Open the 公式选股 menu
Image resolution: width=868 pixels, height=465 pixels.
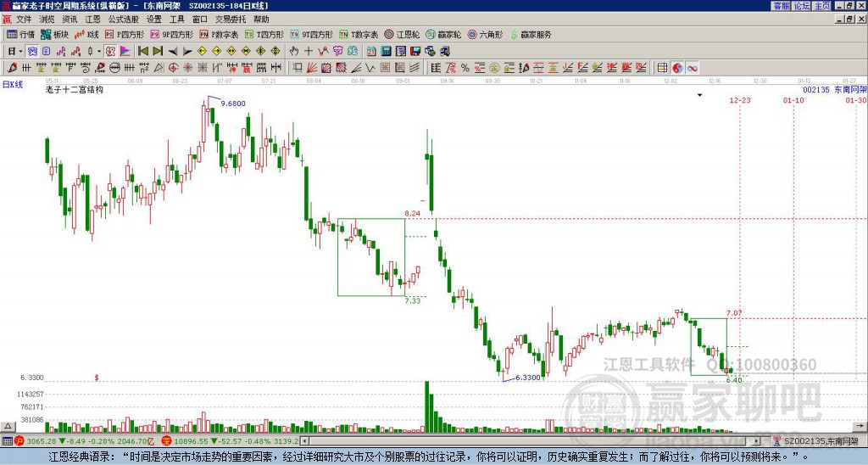click(x=124, y=20)
